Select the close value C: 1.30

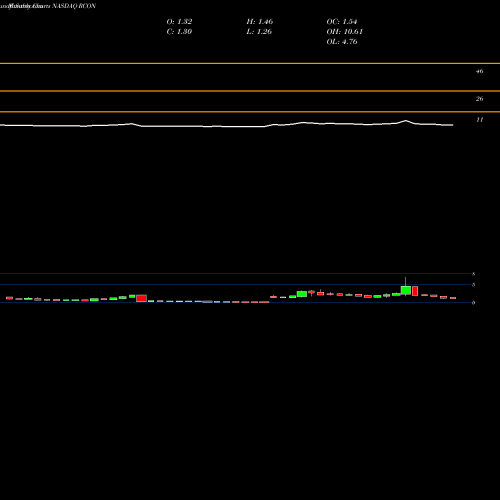point(179,31)
